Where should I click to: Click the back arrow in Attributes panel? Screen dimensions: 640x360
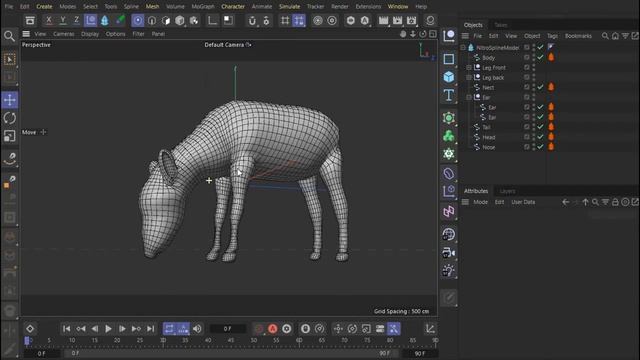(565, 202)
